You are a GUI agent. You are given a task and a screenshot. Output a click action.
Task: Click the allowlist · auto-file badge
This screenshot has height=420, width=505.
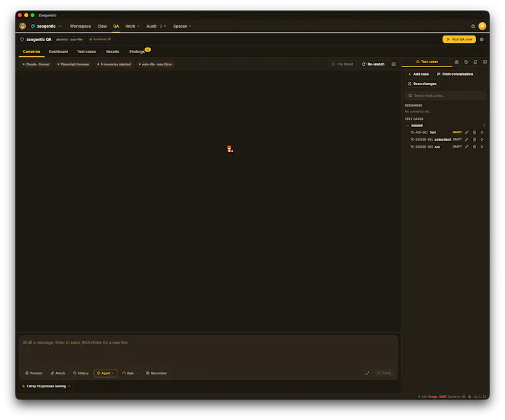pyautogui.click(x=69, y=39)
